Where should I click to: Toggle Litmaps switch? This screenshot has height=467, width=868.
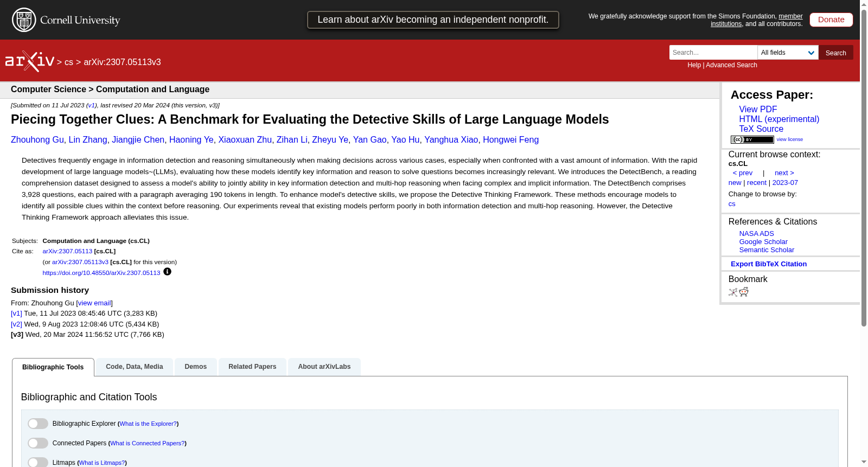pos(38,463)
